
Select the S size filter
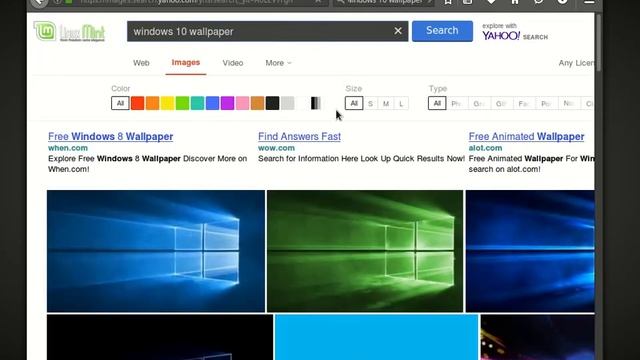pos(370,104)
